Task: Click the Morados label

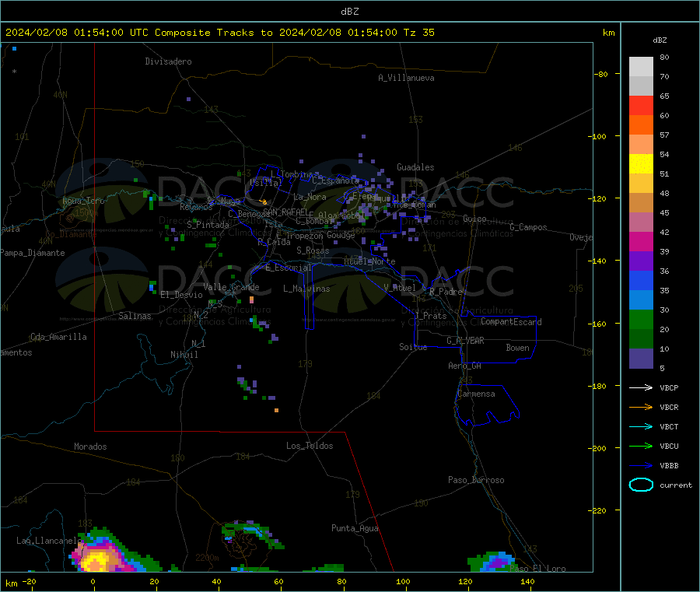Action: [90, 447]
